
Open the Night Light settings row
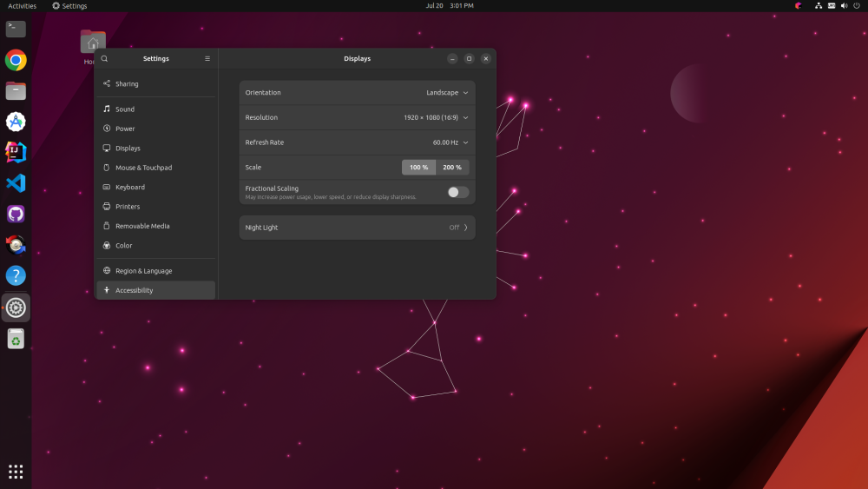357,228
